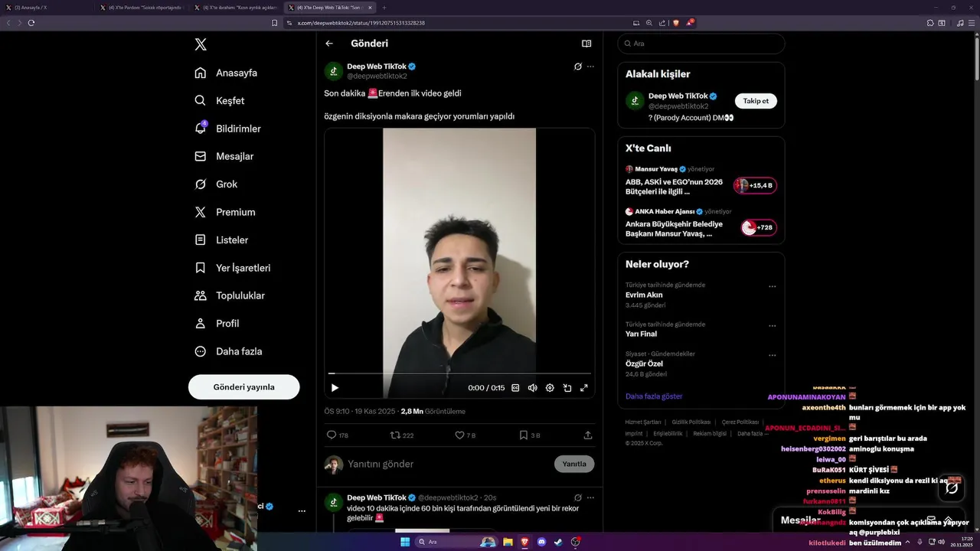Open Keşfet in the sidebar
This screenshot has width=980, height=551.
pyautogui.click(x=220, y=100)
